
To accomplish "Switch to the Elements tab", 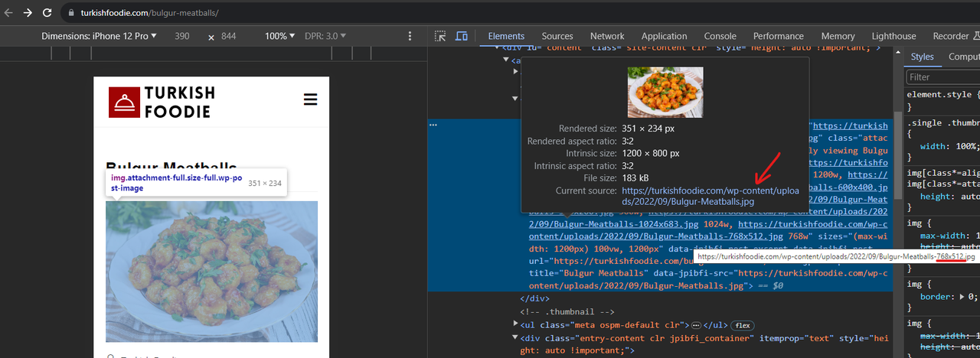I will click(506, 36).
